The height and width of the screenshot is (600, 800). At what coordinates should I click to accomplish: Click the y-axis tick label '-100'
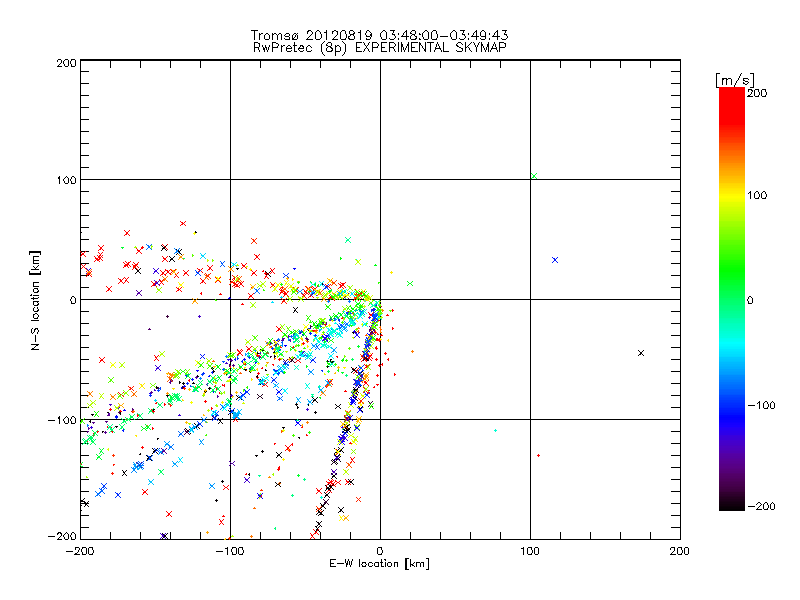coord(63,420)
